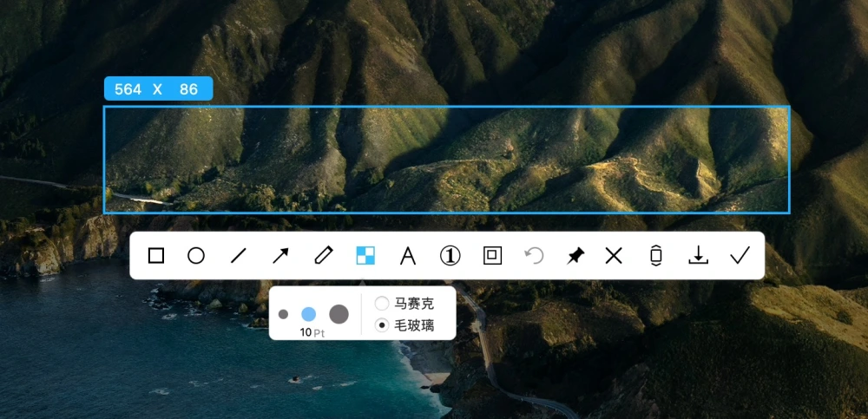
Task: Pin the screenshot to the screen
Action: tap(575, 256)
